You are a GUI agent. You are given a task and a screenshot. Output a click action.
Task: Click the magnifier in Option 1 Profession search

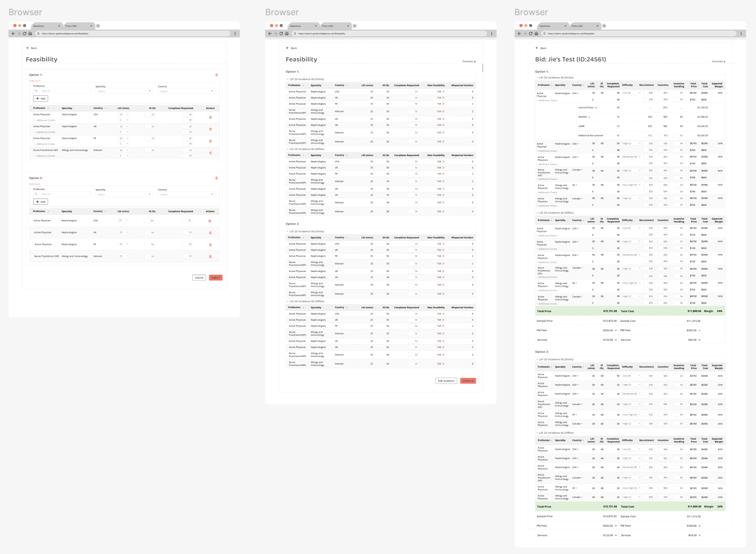click(36, 91)
